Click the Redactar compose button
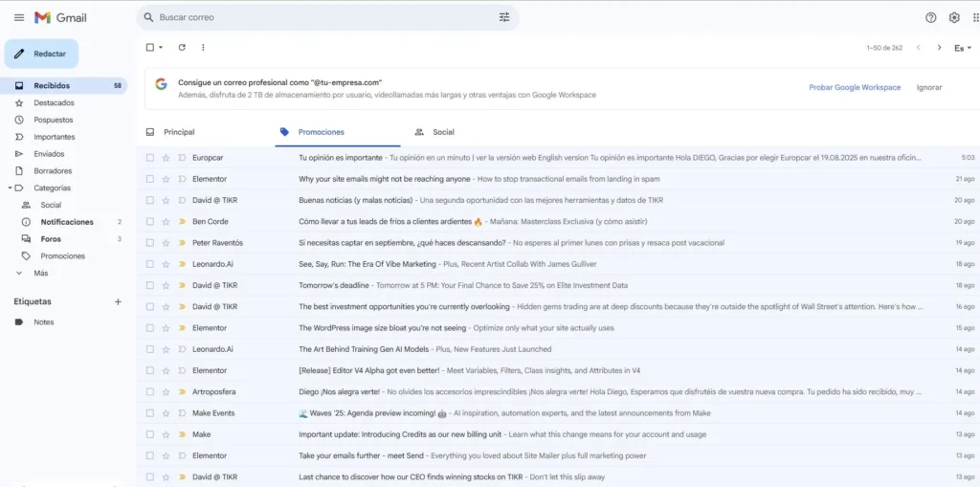Screen dimensions: 980x487 (41, 54)
